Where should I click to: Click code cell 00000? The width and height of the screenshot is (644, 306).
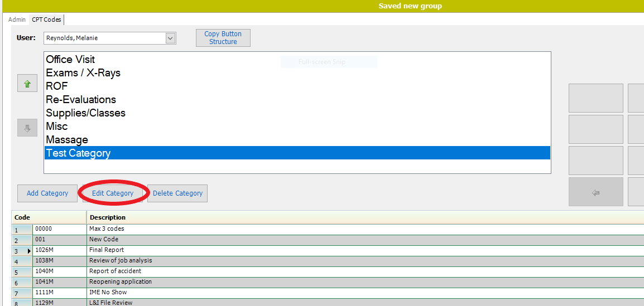(60, 229)
